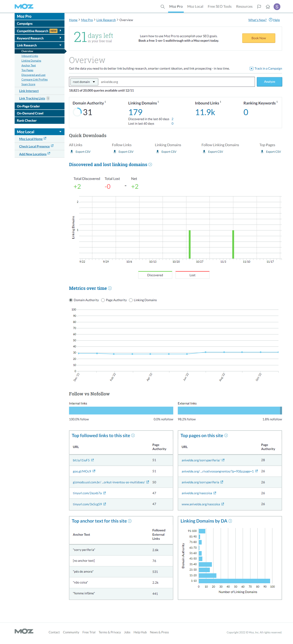Click the domain input field with anivelde.org
The height and width of the screenshot is (644, 293).
pos(177,82)
